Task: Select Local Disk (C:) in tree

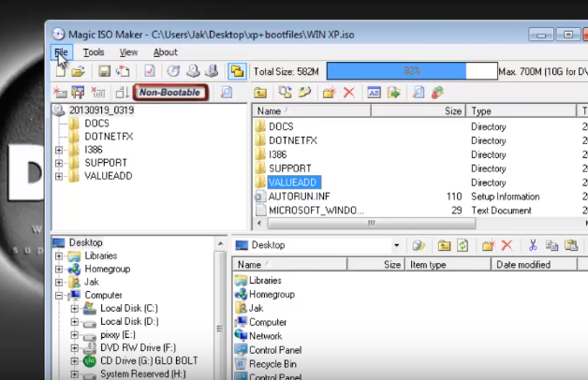Action: [129, 308]
